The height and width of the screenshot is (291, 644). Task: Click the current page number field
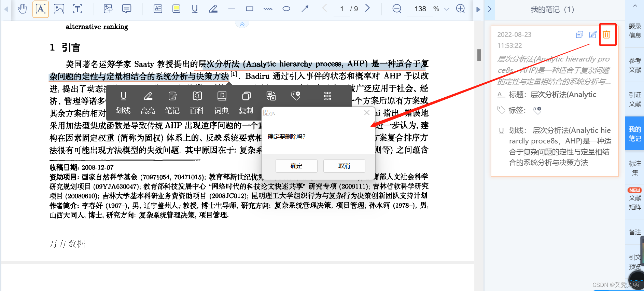point(342,9)
